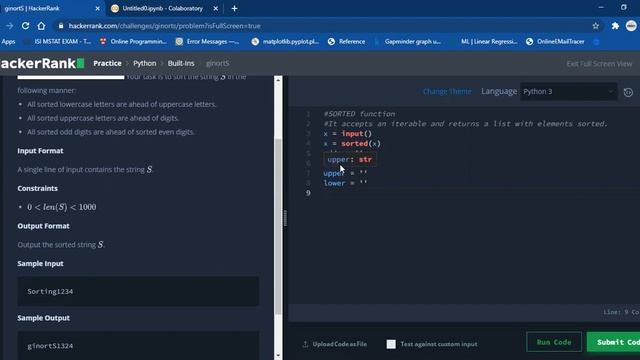Go to Practice breadcrumb
Screen dimensions: 640x360
pos(107,63)
